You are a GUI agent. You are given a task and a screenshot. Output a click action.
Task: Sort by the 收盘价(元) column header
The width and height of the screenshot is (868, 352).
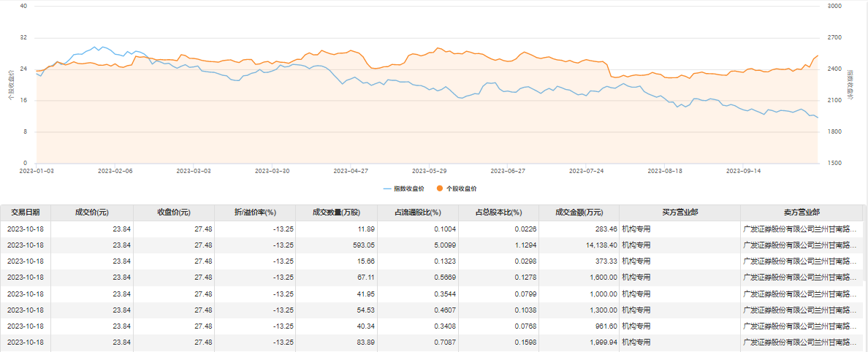pos(174,213)
